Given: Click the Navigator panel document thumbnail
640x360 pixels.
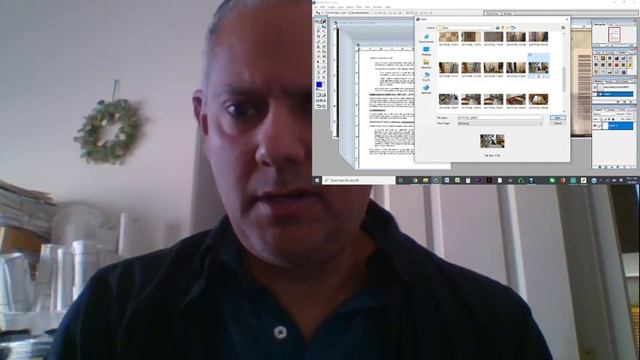Looking at the screenshot, I should point(614,35).
